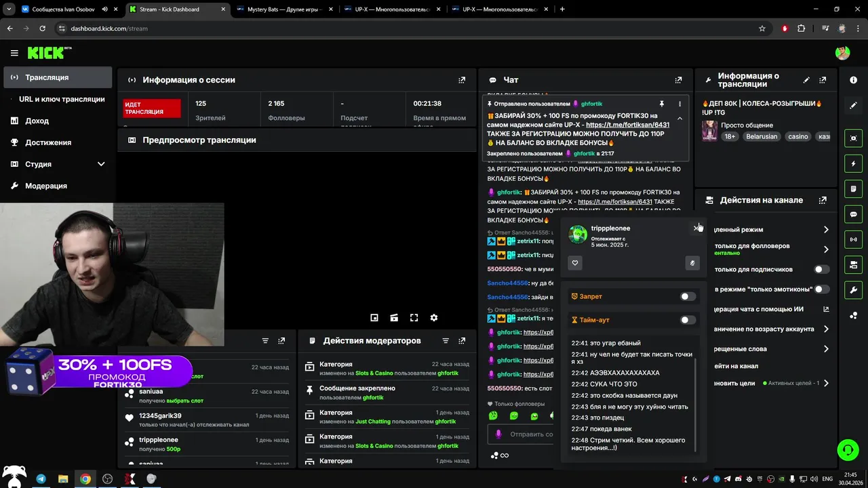This screenshot has height=488, width=868.
Task: Enter fullscreen on the stream preview
Action: pos(414,317)
